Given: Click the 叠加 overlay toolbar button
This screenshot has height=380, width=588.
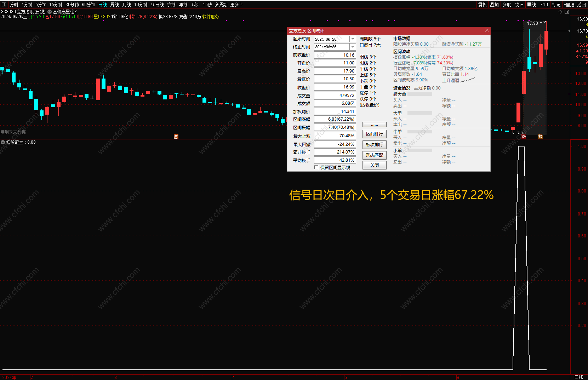Looking at the screenshot, I should coord(495,5).
